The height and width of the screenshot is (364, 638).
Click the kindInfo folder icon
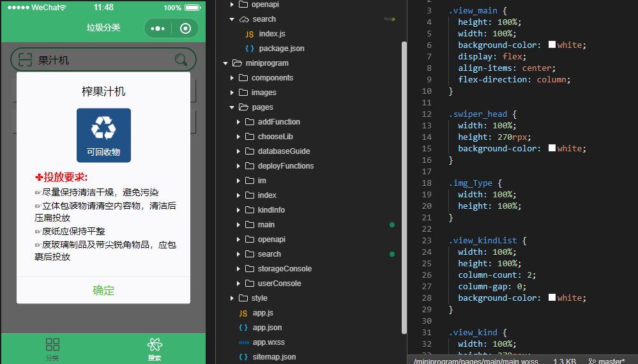pyautogui.click(x=250, y=210)
